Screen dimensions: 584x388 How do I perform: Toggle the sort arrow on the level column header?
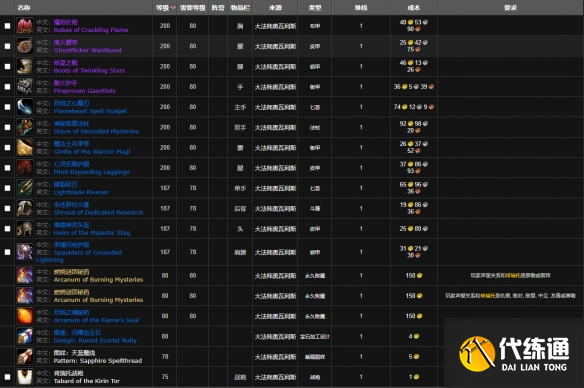(x=173, y=8)
